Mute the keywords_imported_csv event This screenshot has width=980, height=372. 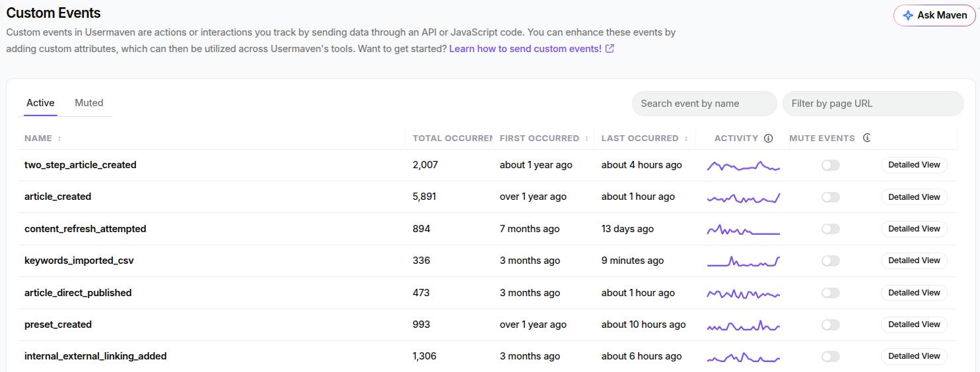tap(830, 261)
